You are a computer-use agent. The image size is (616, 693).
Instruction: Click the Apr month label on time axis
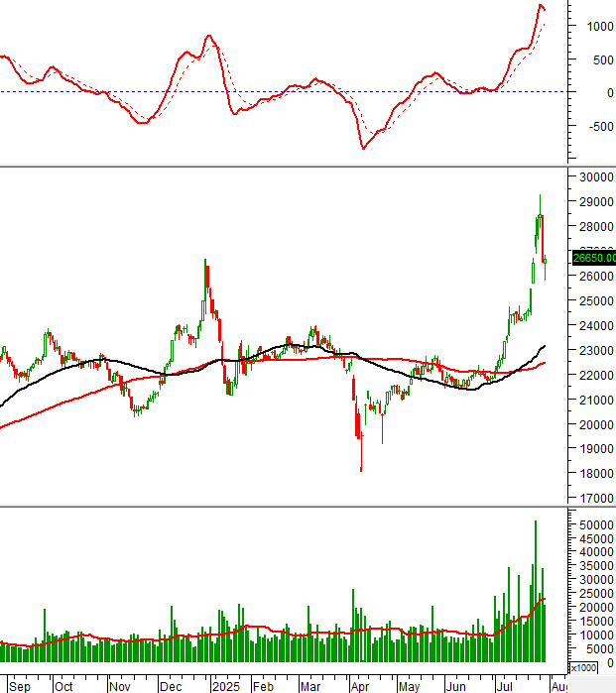point(360,686)
